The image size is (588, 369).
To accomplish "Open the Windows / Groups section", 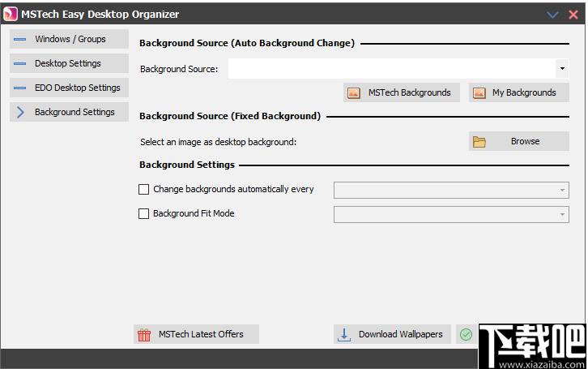I will tap(69, 39).
